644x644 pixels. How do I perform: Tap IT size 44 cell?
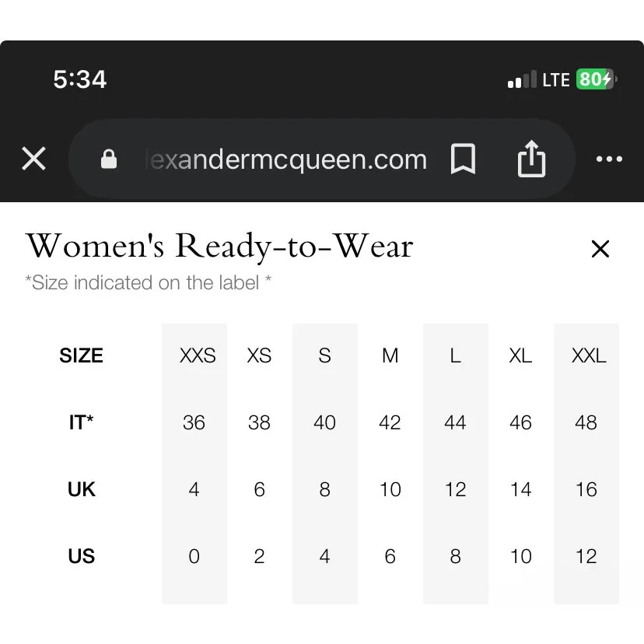click(x=455, y=423)
